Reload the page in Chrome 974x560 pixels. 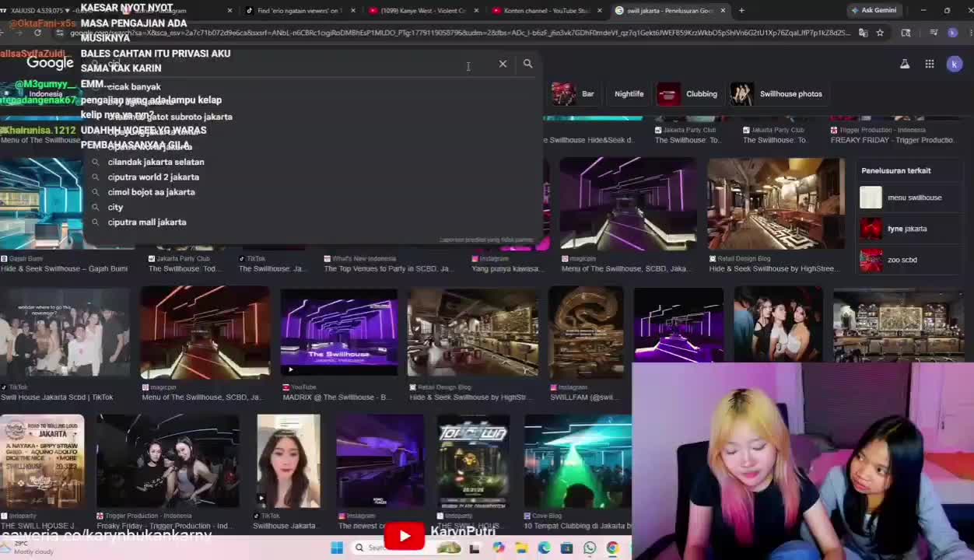click(x=37, y=33)
